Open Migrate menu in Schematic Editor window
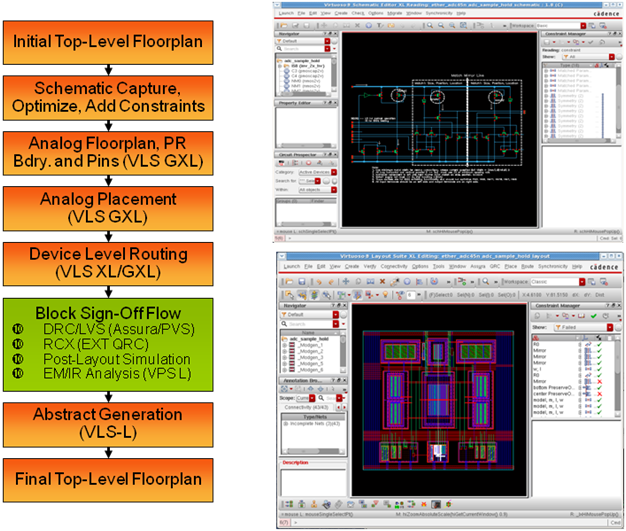626x531 pixels. pyautogui.click(x=394, y=13)
